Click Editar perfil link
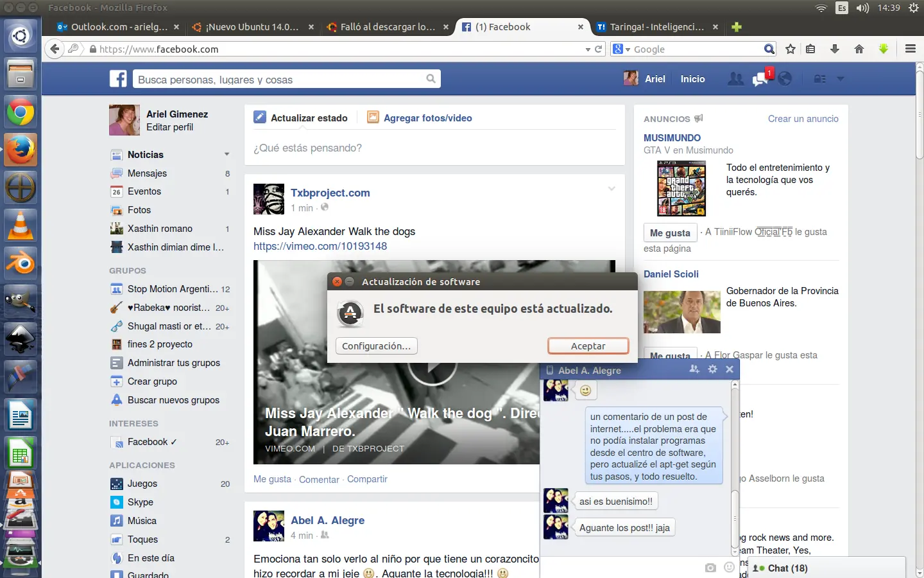 point(169,127)
